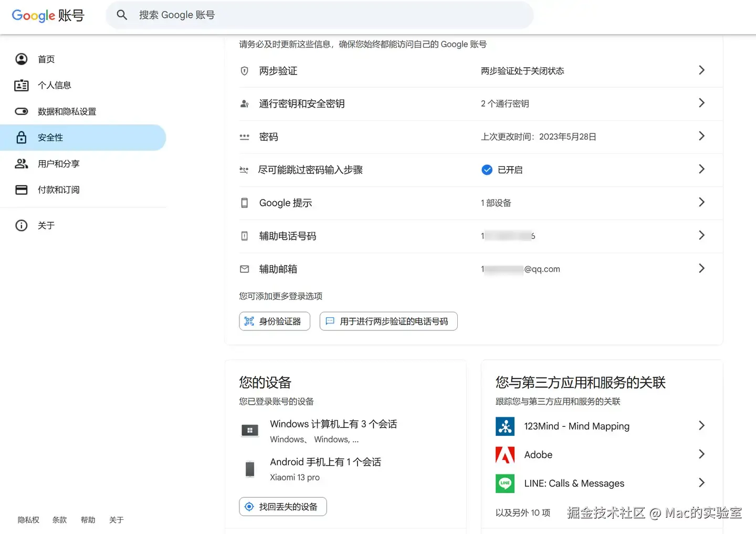Click 找回丢失的设备 button

(x=283, y=507)
